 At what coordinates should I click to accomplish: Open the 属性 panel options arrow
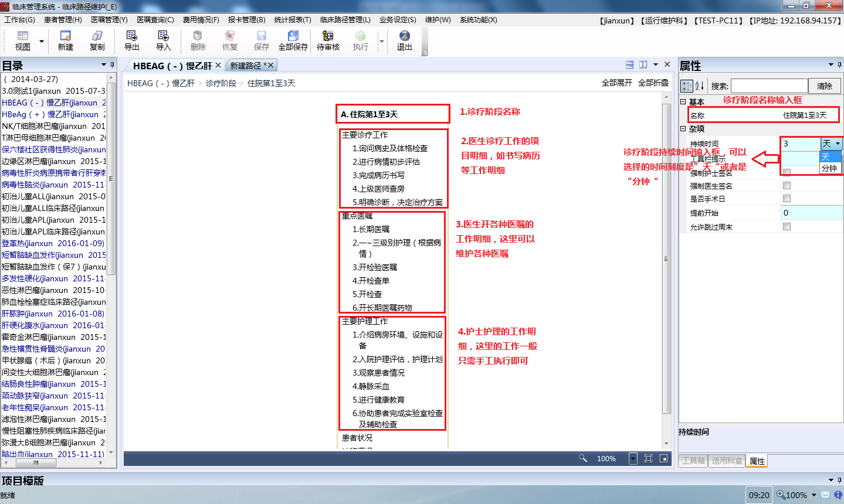831,65
